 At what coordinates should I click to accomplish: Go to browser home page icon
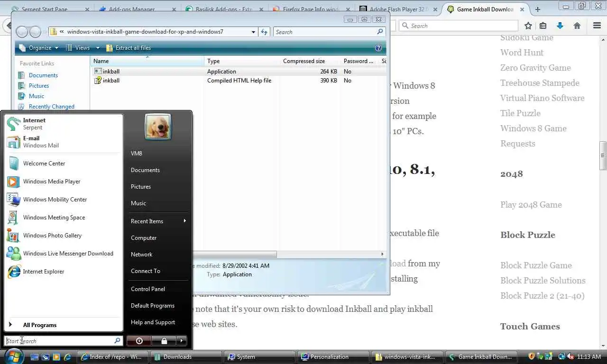(x=577, y=26)
